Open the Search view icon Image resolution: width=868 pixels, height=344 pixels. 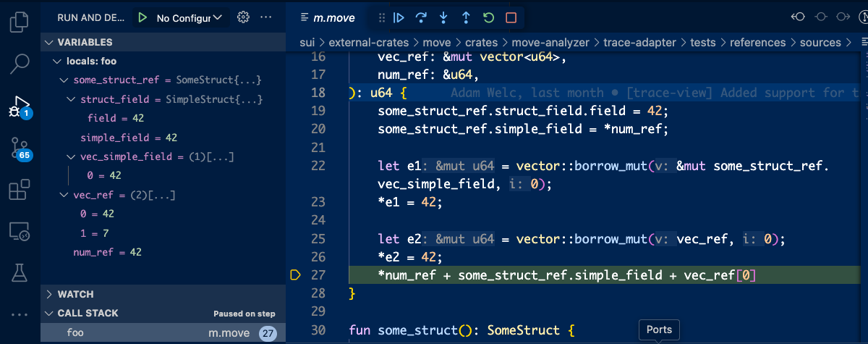coord(20,64)
